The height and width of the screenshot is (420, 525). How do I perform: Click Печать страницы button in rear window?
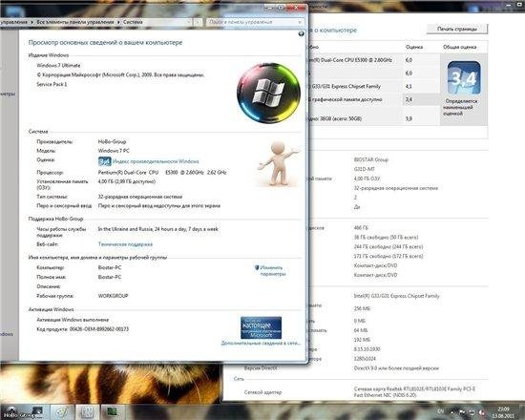click(456, 29)
